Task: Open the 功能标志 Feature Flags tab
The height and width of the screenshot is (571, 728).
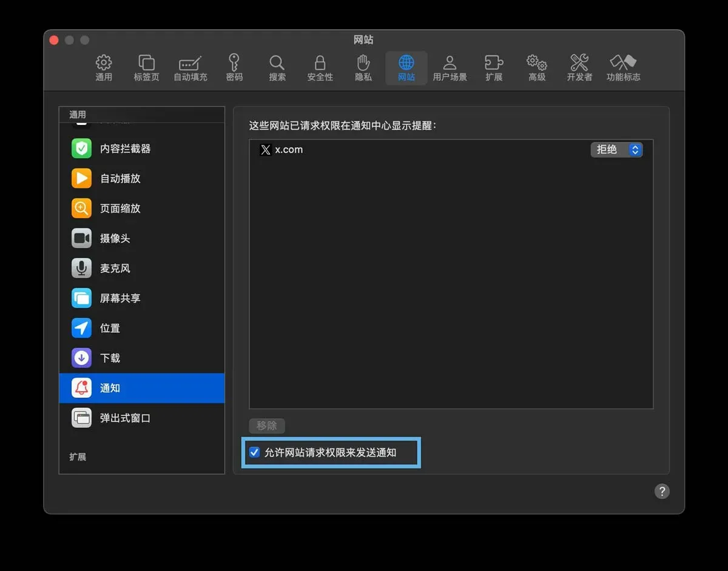Action: click(x=623, y=68)
